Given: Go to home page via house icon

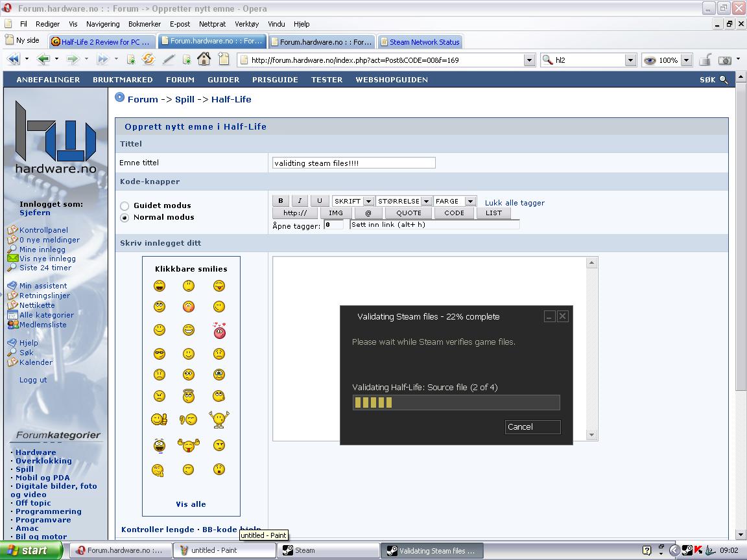Looking at the screenshot, I should (x=204, y=59).
